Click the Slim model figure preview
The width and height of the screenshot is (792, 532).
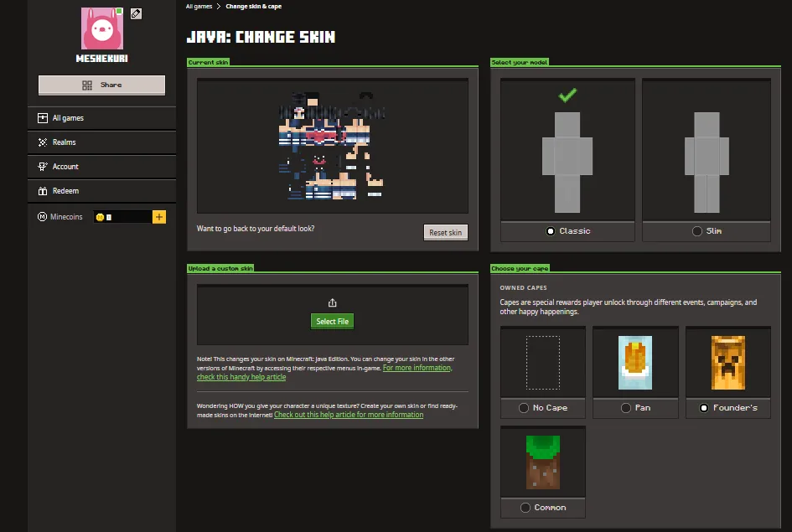707,163
